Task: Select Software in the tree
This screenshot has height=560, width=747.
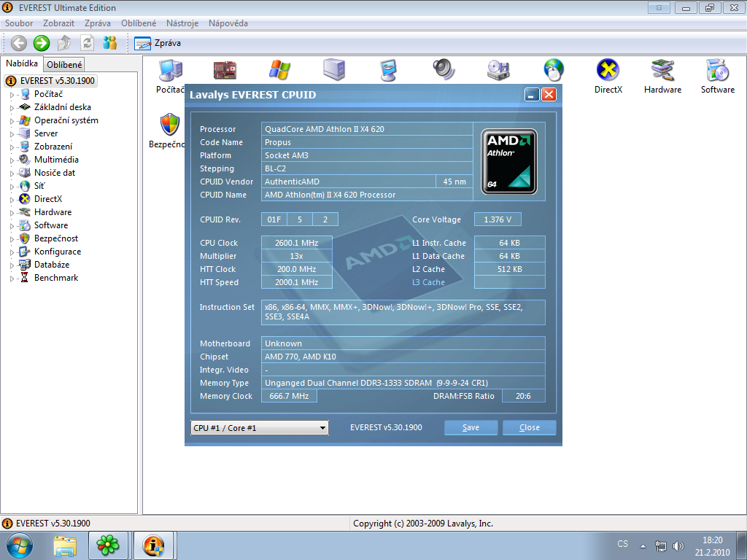Action: pyautogui.click(x=51, y=225)
